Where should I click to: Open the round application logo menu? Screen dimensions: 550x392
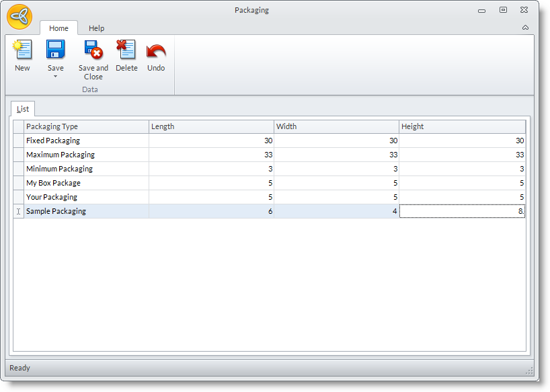19,17
